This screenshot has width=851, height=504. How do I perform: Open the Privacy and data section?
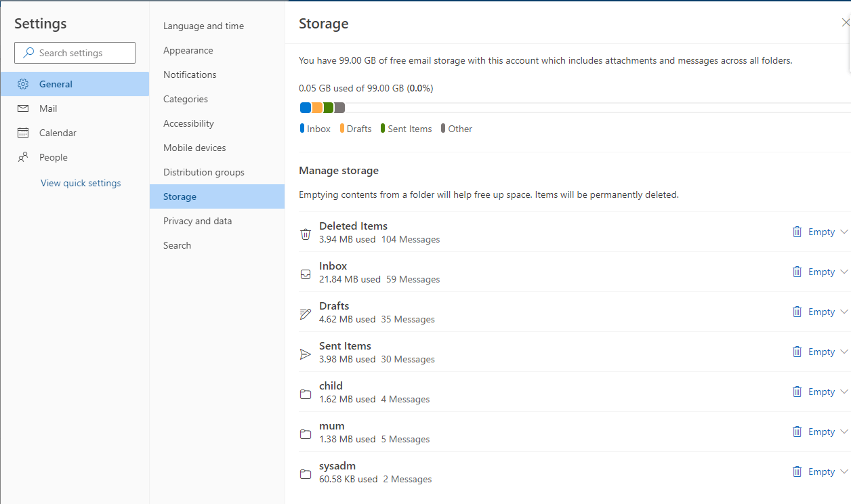coord(197,221)
